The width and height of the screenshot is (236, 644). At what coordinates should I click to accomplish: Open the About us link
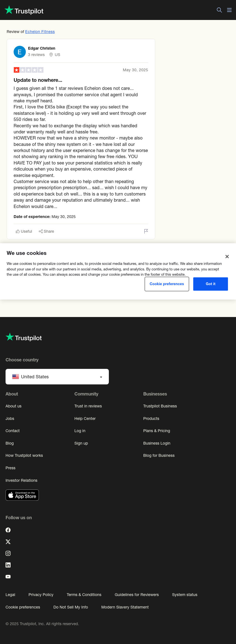[14, 406]
